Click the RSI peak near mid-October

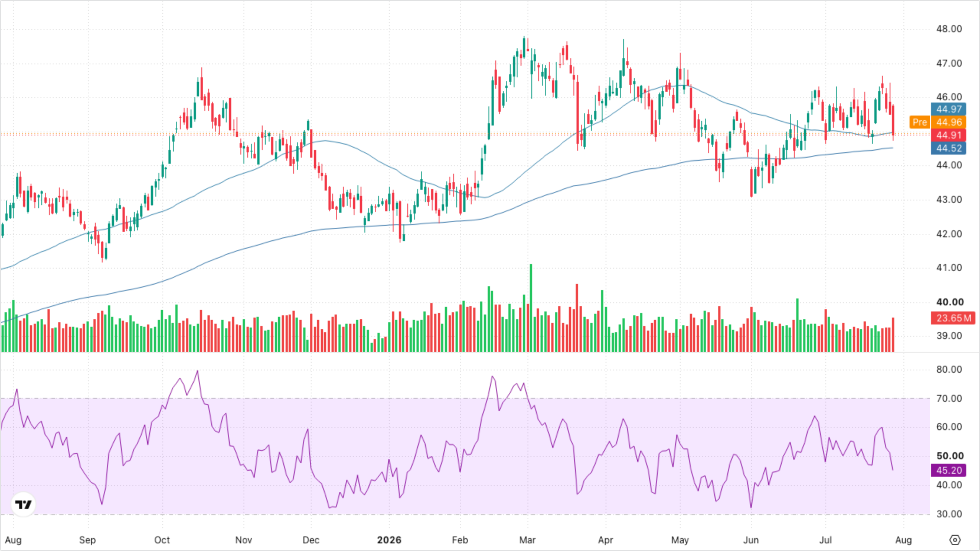point(198,371)
